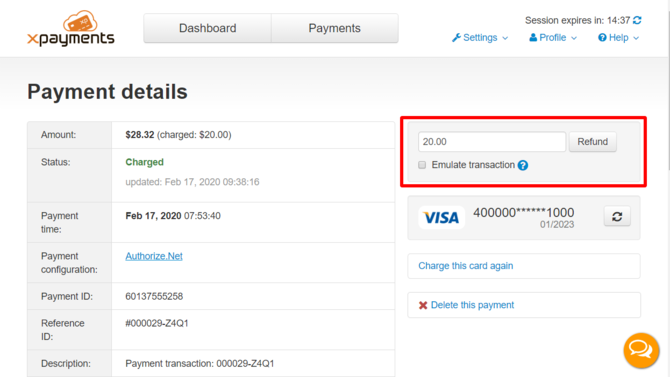Click the refund amount input field
670x377 pixels.
point(492,141)
